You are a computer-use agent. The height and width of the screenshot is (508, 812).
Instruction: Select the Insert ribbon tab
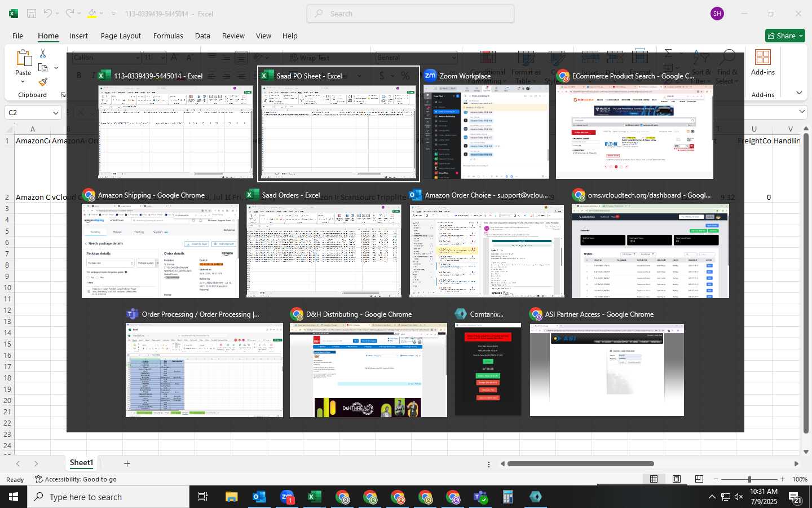click(x=79, y=36)
